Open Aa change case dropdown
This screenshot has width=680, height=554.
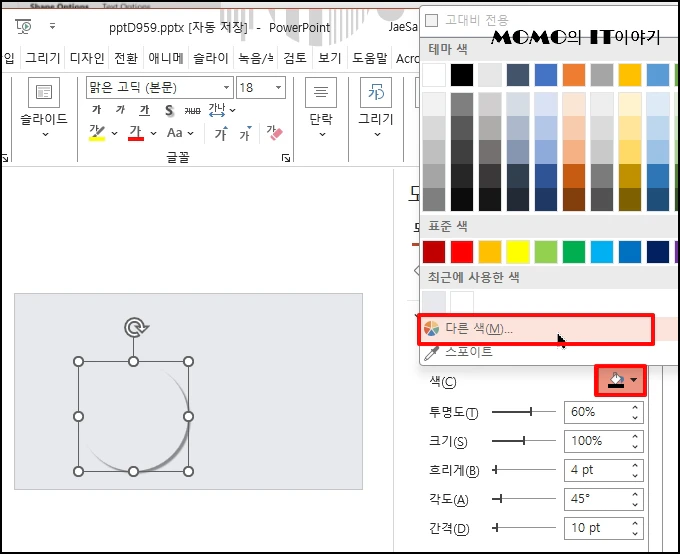[180, 133]
